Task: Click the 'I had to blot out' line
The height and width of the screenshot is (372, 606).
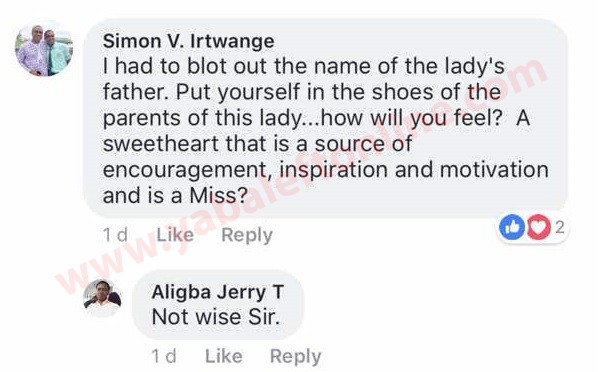Action: click(303, 66)
